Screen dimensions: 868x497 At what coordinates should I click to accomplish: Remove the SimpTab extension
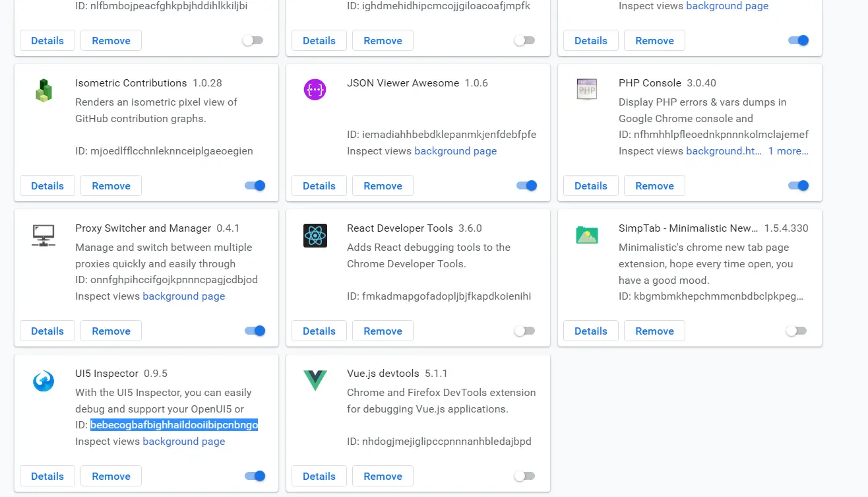[654, 331]
